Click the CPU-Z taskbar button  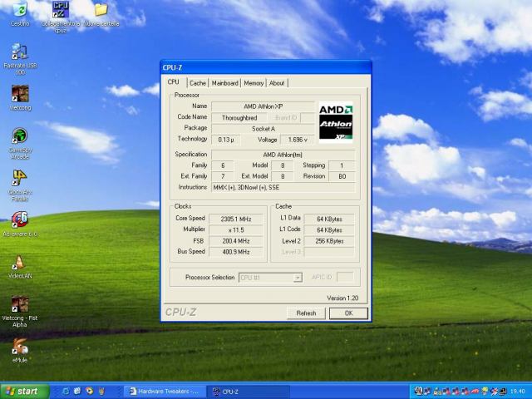249,392
